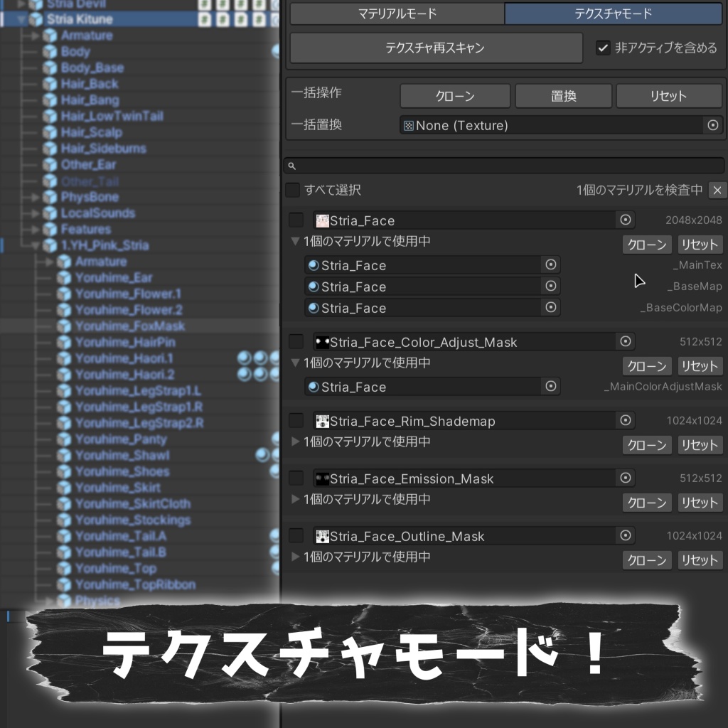Click the テクスチャ再スキャン button
The image size is (728, 728).
pyautogui.click(x=435, y=48)
